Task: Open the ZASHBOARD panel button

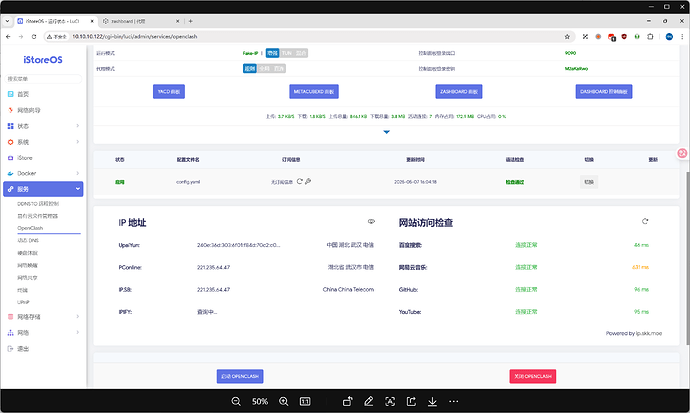Action: 459,91
